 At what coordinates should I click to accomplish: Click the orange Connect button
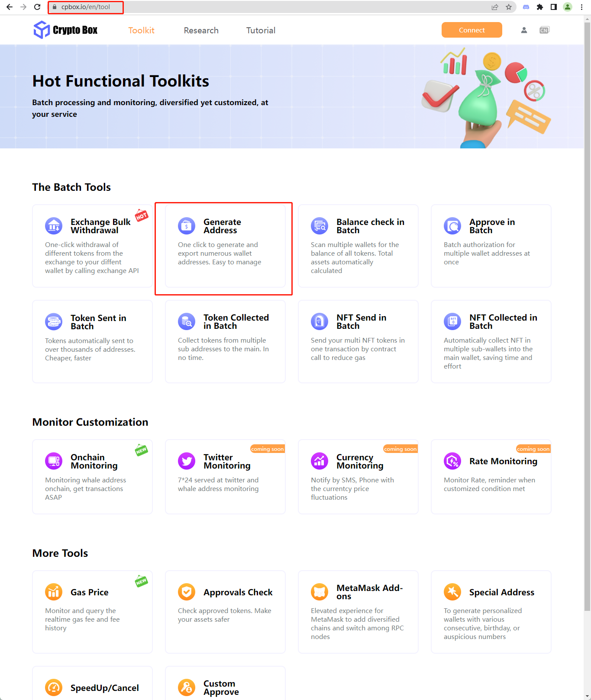pyautogui.click(x=472, y=30)
